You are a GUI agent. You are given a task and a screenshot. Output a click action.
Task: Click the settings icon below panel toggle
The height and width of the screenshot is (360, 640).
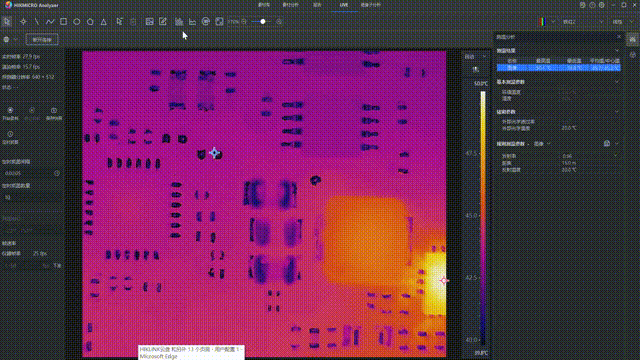pyautogui.click(x=632, y=55)
